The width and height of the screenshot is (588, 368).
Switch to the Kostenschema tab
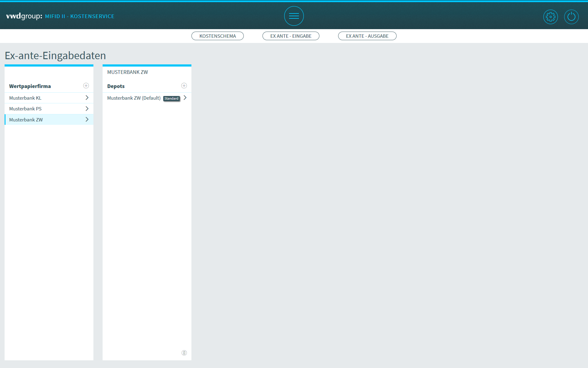click(217, 36)
